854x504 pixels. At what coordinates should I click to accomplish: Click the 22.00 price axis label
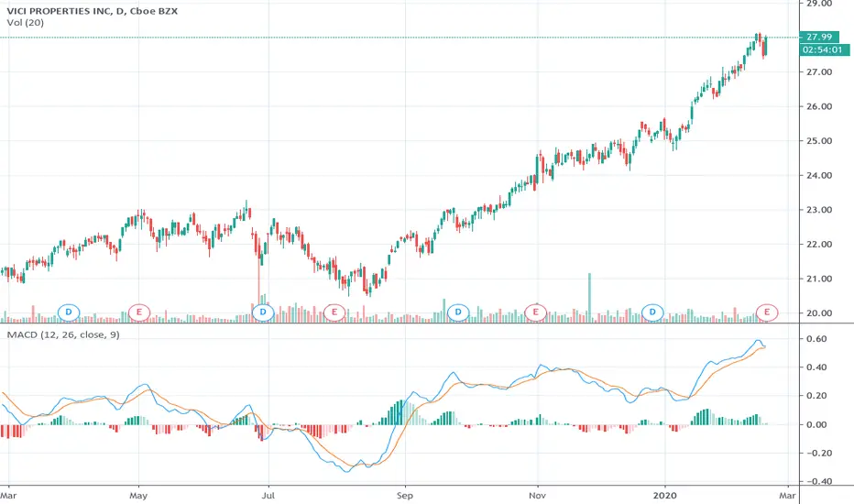[x=819, y=244]
